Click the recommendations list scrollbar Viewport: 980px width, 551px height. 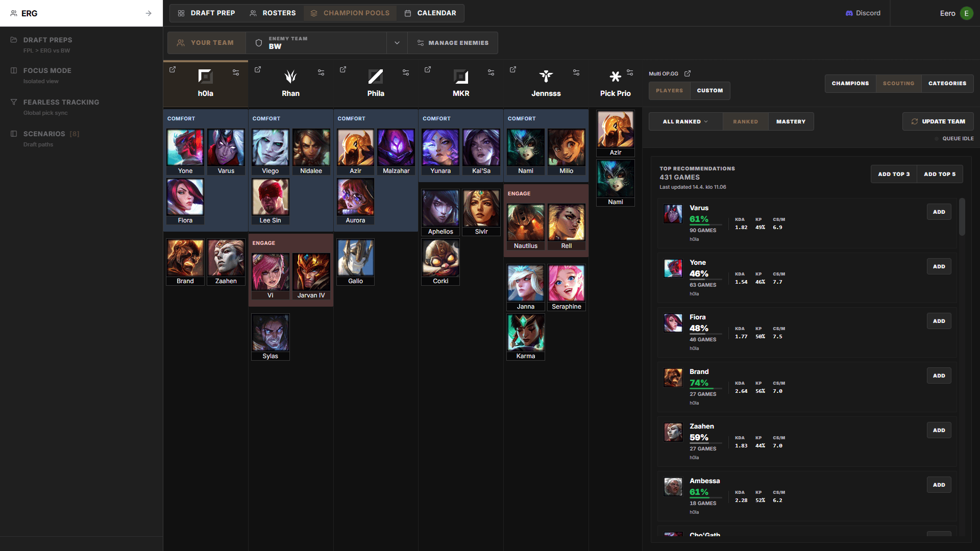(962, 217)
